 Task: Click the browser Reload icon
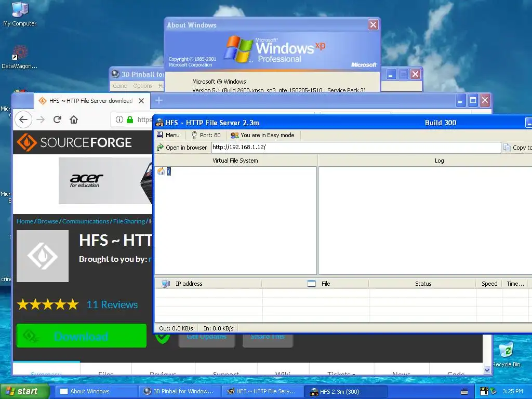57,119
